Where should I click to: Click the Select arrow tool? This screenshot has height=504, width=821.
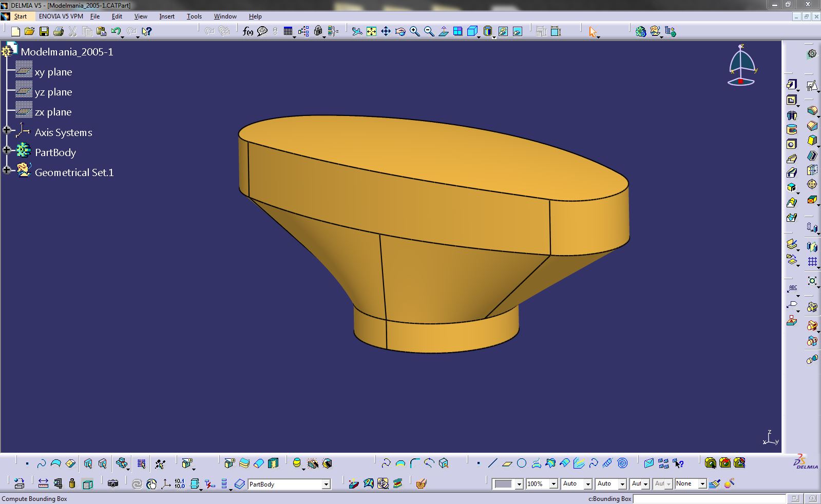tap(593, 31)
